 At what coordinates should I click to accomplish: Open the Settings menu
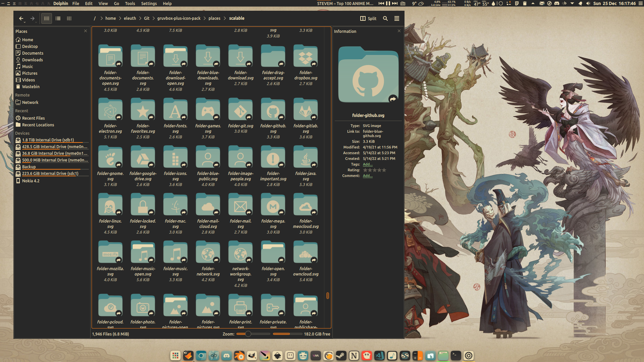149,3
